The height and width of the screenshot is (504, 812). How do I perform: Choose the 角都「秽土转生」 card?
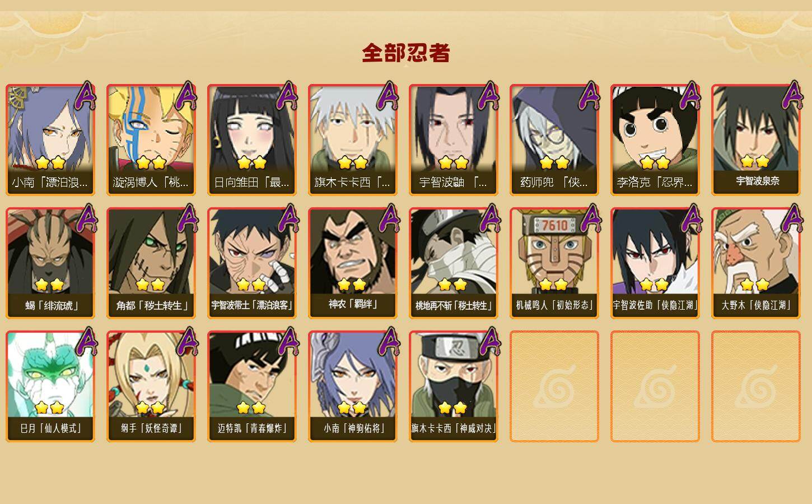[x=151, y=263]
